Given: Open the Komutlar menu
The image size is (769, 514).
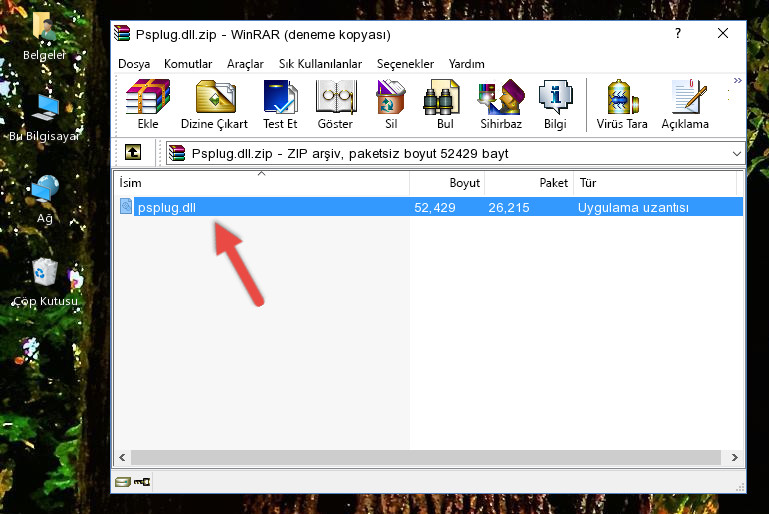Looking at the screenshot, I should (188, 64).
